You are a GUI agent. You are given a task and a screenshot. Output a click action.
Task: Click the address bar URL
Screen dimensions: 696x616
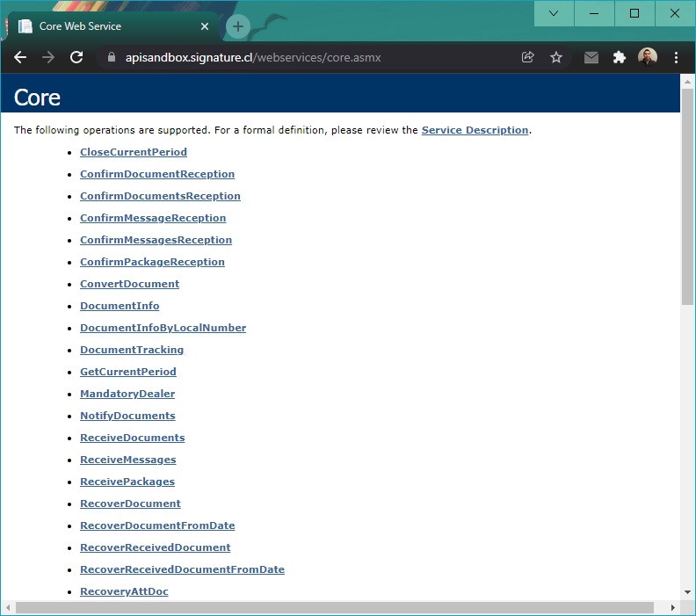tap(253, 58)
